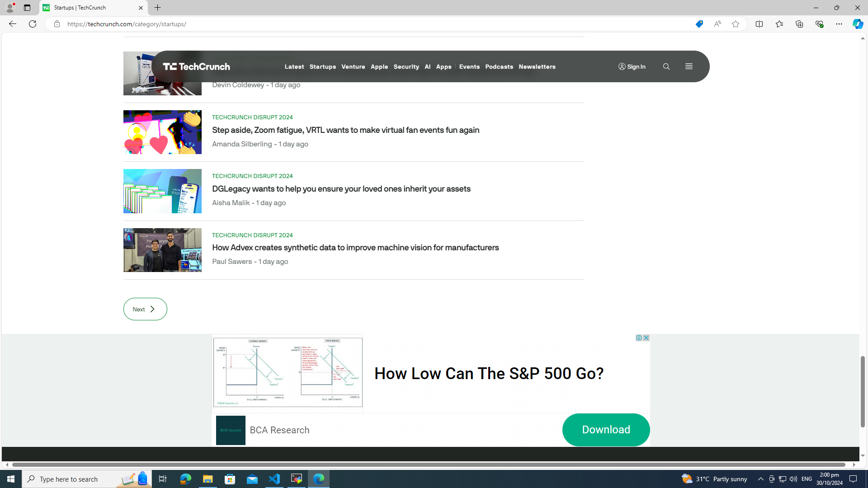
Task: Open Task View on the taskbar
Action: click(162, 479)
